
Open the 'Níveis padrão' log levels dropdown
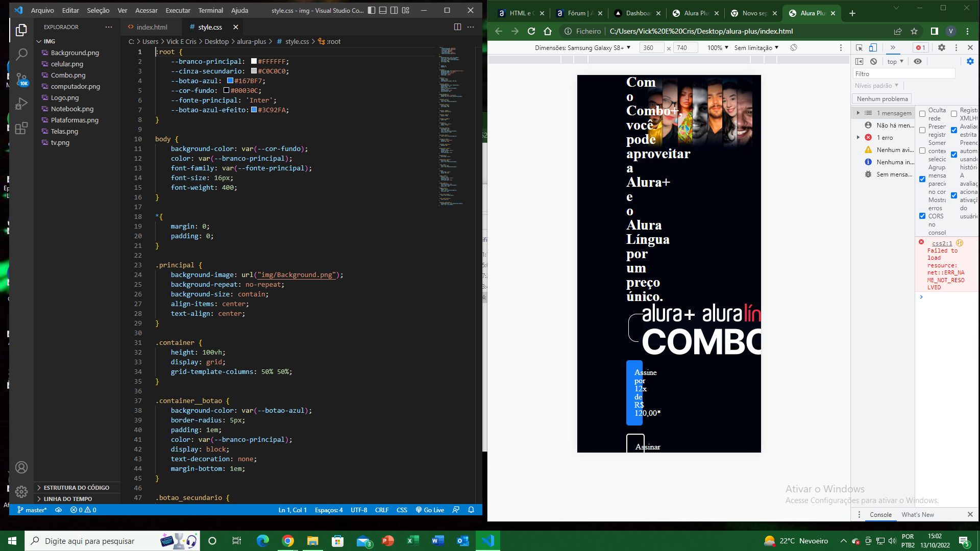[x=877, y=86]
